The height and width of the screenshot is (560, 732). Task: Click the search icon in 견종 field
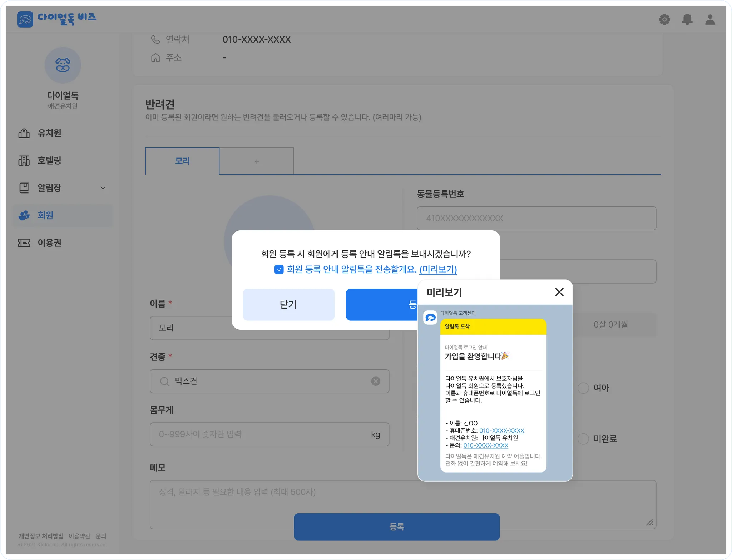(164, 381)
